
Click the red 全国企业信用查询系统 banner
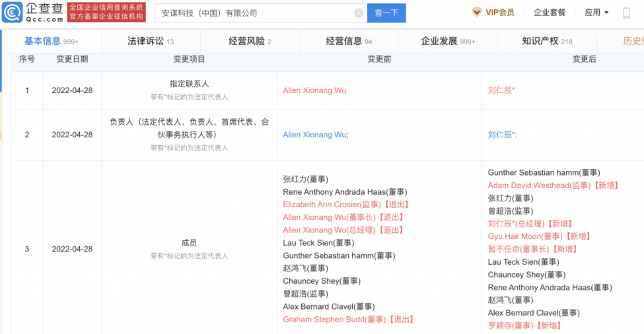(106, 13)
